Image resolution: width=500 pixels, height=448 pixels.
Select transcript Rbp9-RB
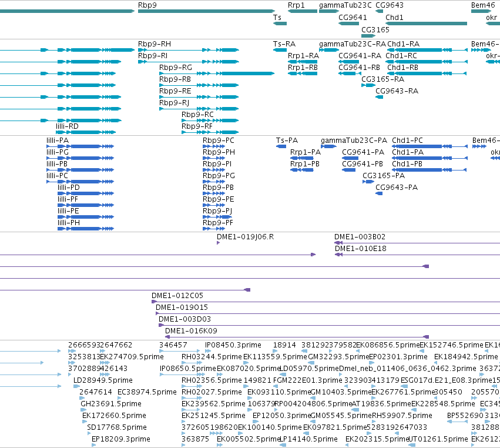point(199,85)
